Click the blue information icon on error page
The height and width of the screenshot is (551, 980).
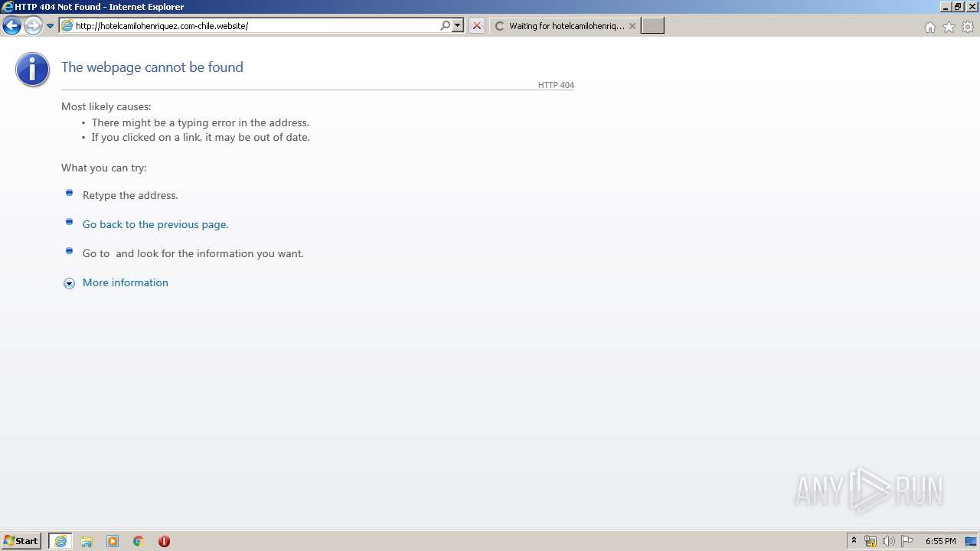click(32, 70)
